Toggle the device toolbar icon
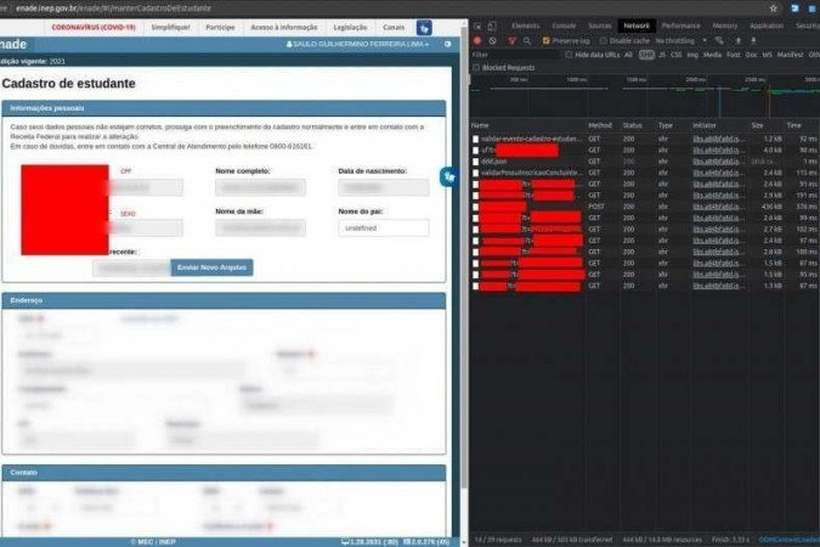The height and width of the screenshot is (547, 820). point(493,25)
